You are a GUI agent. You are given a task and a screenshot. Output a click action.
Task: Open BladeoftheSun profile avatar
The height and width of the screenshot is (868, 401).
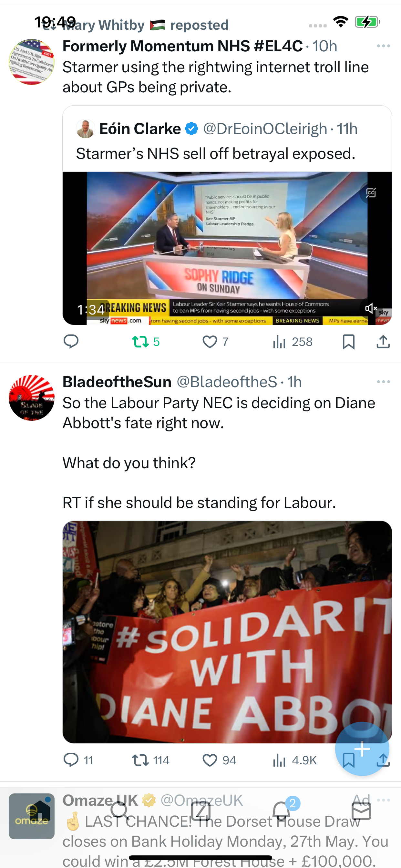31,398
